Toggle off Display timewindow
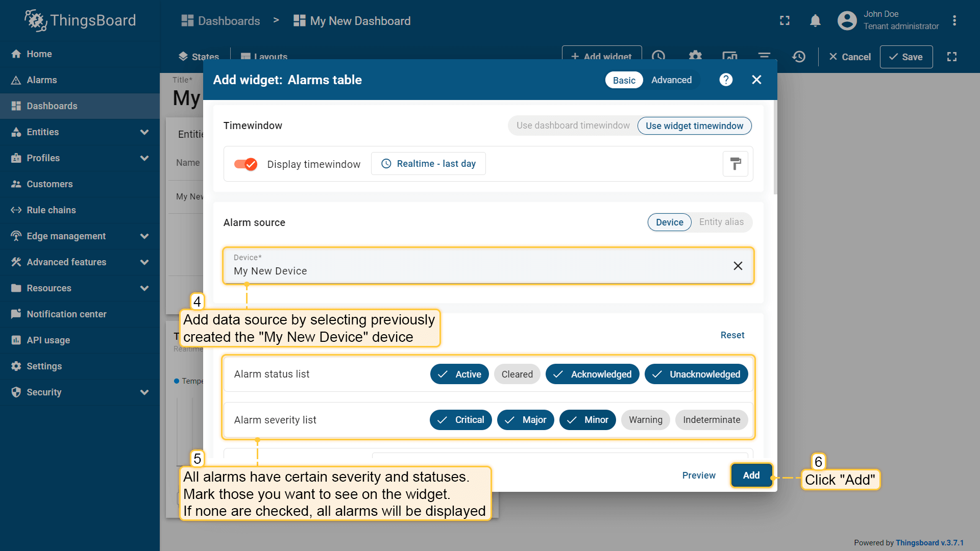This screenshot has width=980, height=551. pyautogui.click(x=246, y=164)
